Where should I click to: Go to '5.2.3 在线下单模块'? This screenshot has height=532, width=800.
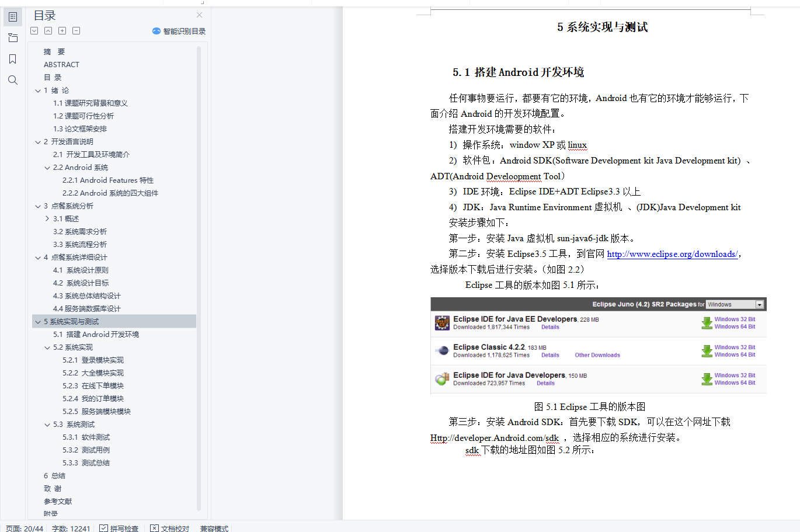click(93, 386)
